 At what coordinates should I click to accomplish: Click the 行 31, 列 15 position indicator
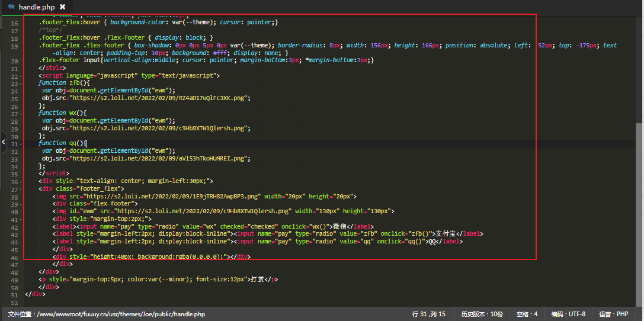[428, 314]
